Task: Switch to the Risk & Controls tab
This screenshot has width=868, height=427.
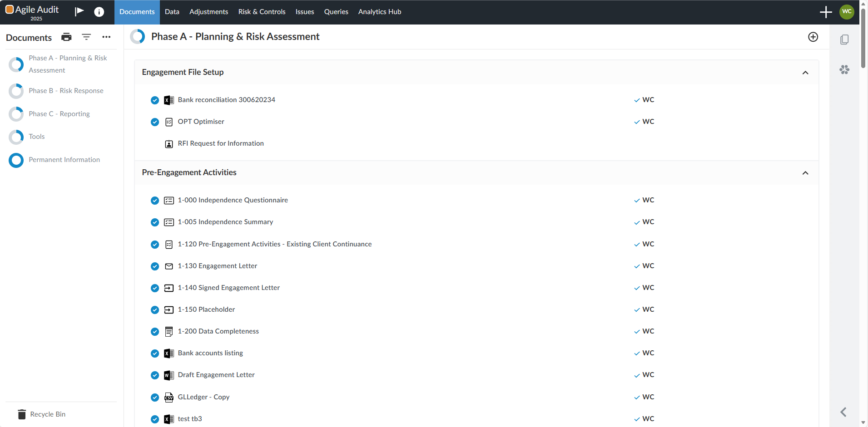Action: pyautogui.click(x=262, y=12)
